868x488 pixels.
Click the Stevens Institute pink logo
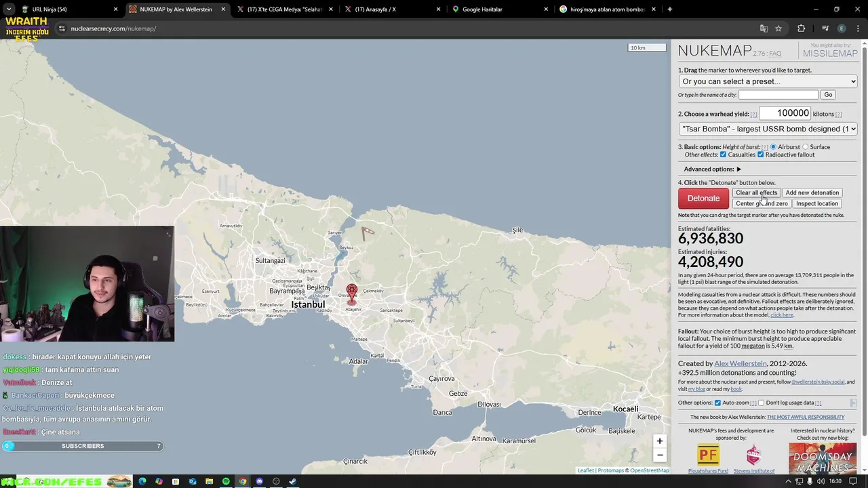[753, 455]
